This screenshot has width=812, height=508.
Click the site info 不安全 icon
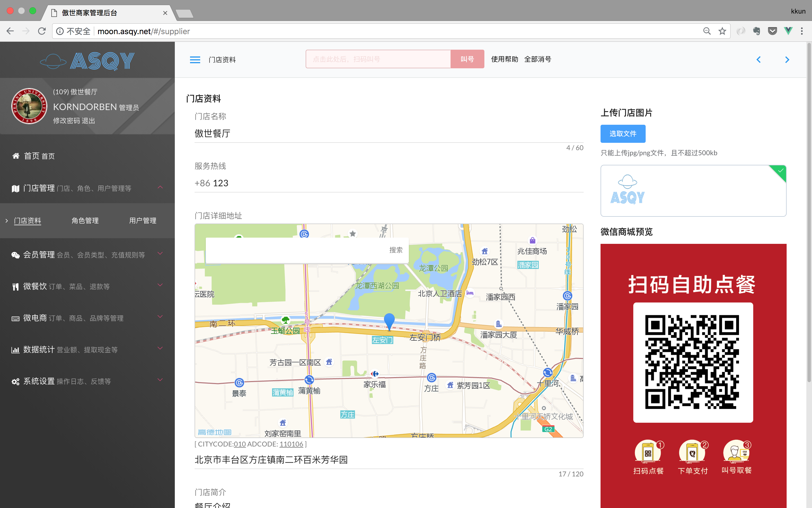click(60, 31)
